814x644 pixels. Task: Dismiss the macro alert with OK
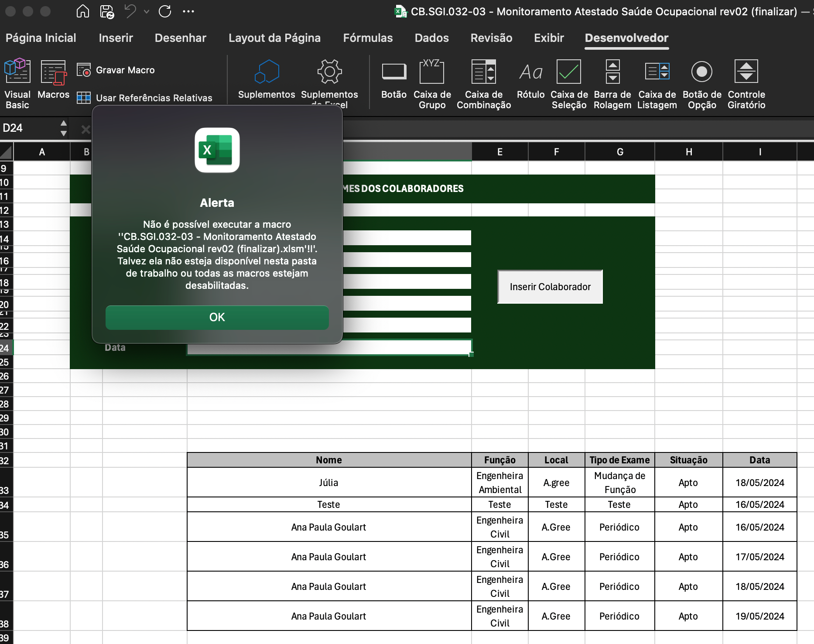(217, 318)
